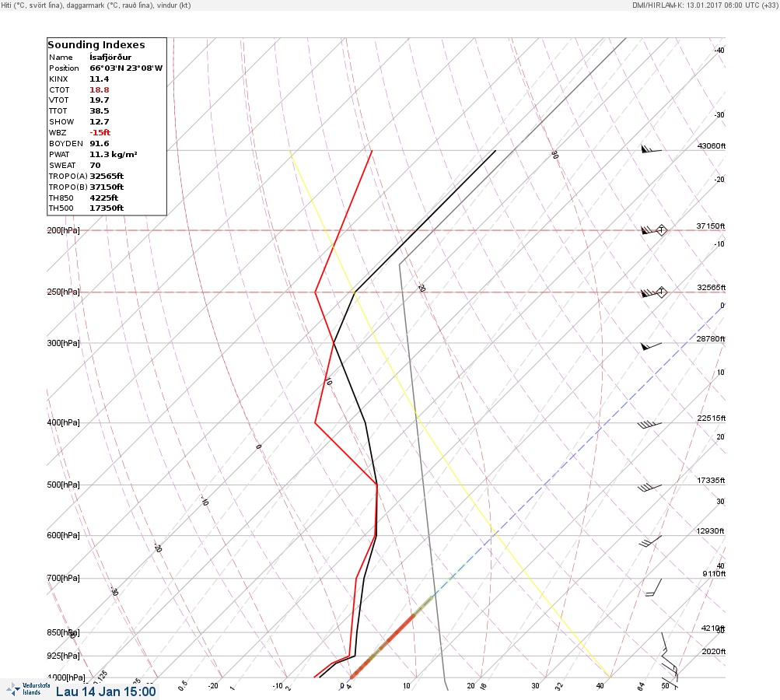Click the TTOT value 38.5
Screen dimensions: 780x700
pos(99,111)
